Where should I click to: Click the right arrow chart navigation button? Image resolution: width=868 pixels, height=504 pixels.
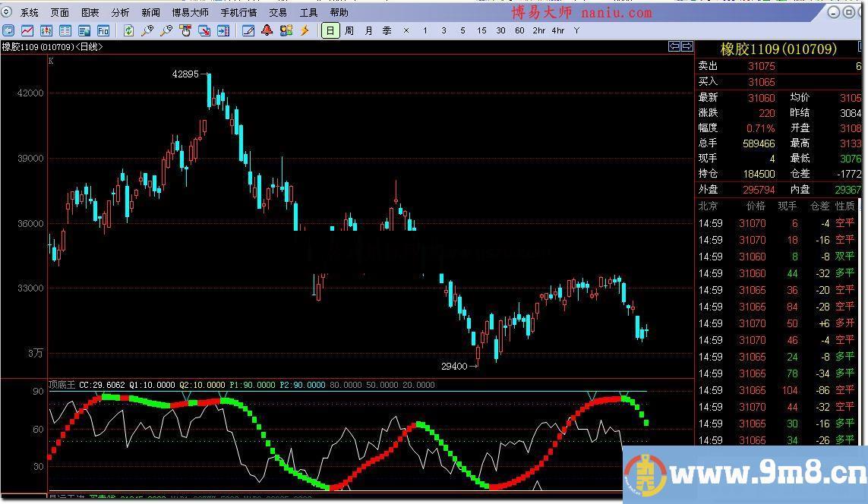coord(687,47)
